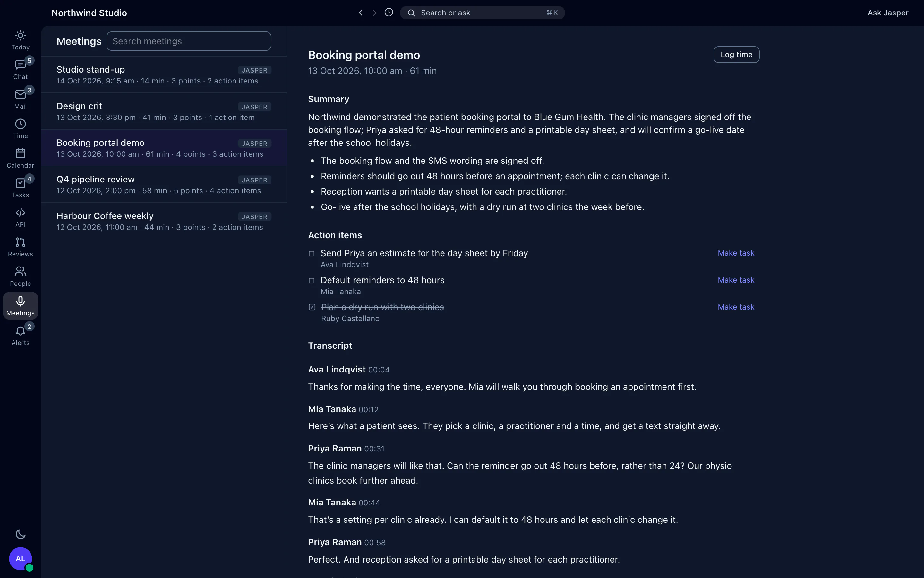
Task: Go back with left chevron
Action: (x=360, y=13)
